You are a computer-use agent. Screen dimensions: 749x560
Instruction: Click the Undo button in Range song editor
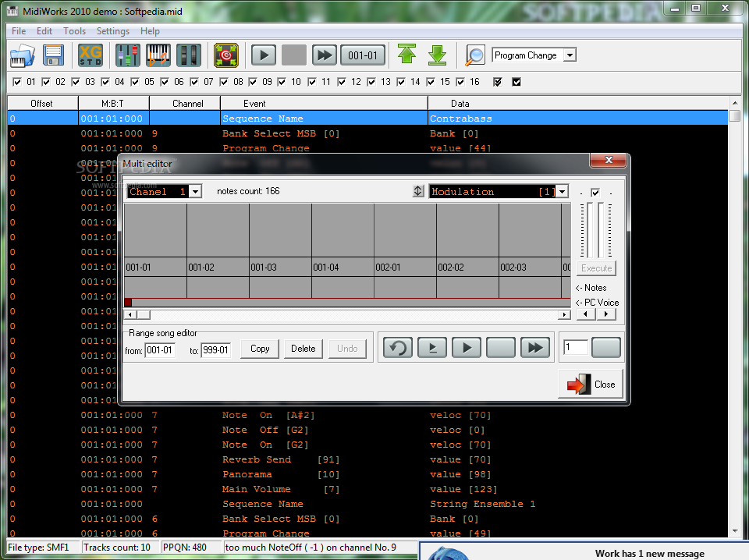[x=347, y=349]
